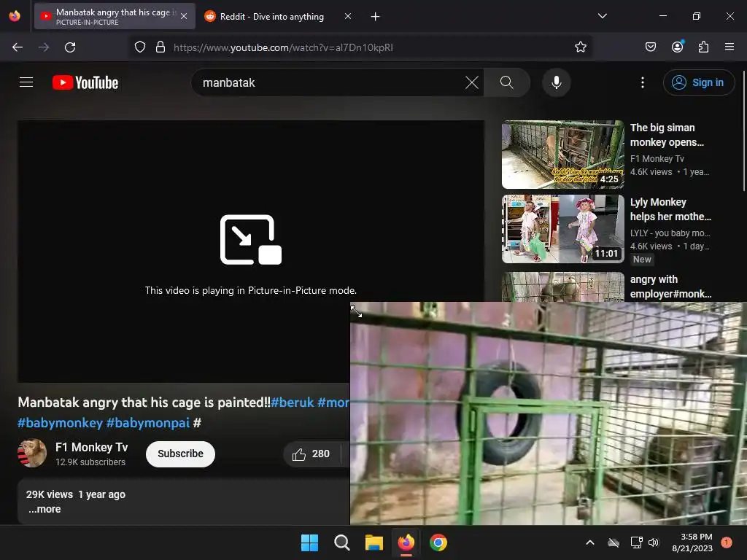Click the site security padlock icon
Screen dimensions: 747x560
pos(160,47)
